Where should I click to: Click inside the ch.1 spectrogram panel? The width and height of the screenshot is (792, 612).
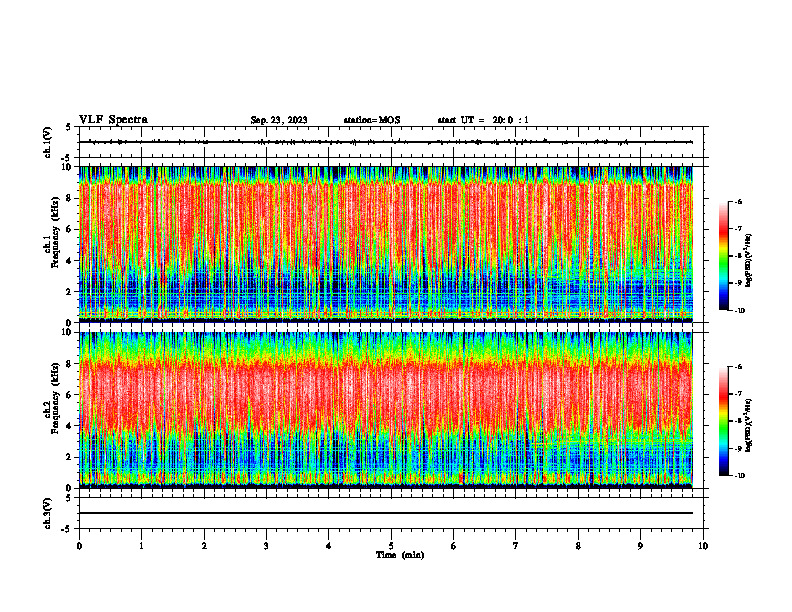(x=386, y=244)
